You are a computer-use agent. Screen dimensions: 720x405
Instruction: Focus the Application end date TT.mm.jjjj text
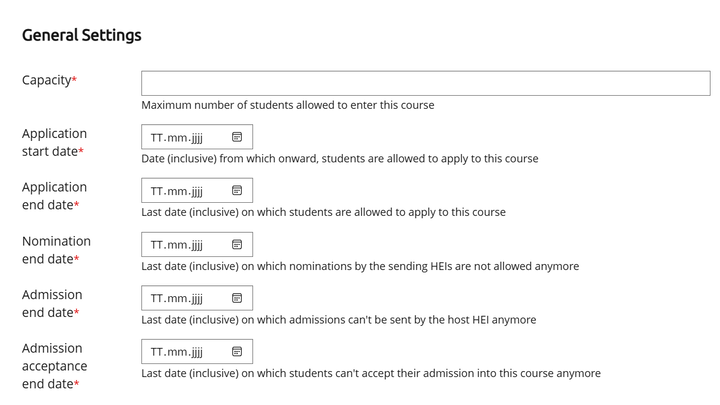point(177,191)
